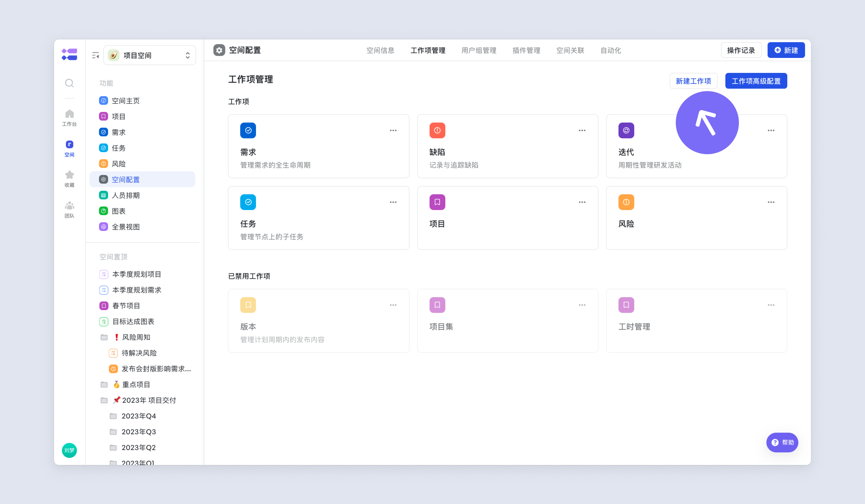This screenshot has height=504, width=865.
Task: Open more options on 任务 card
Action: 393,202
